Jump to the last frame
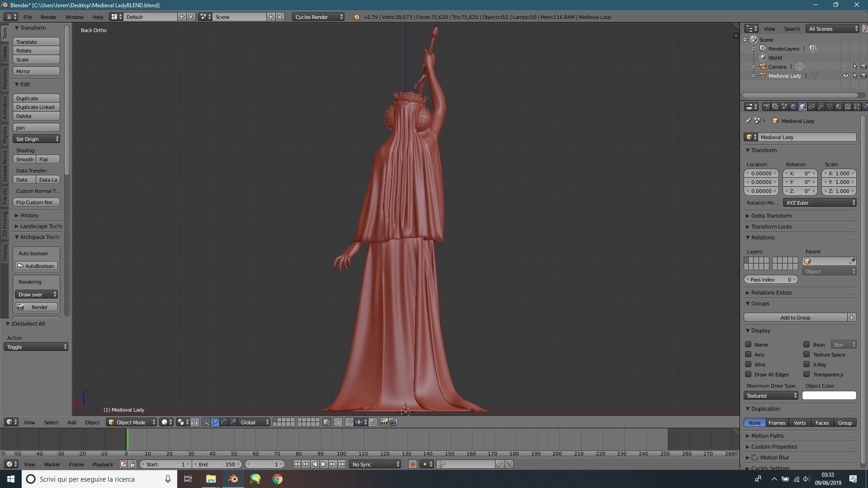 (x=342, y=464)
